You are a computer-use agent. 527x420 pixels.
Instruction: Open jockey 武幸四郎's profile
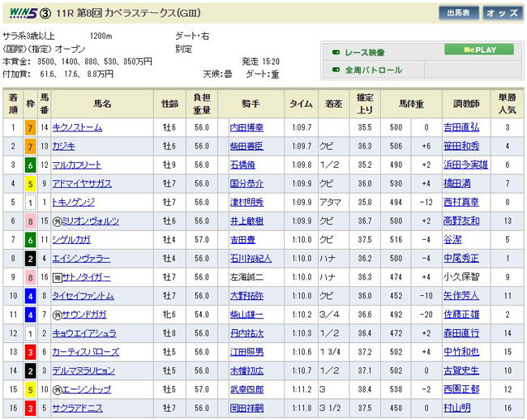[x=248, y=389]
